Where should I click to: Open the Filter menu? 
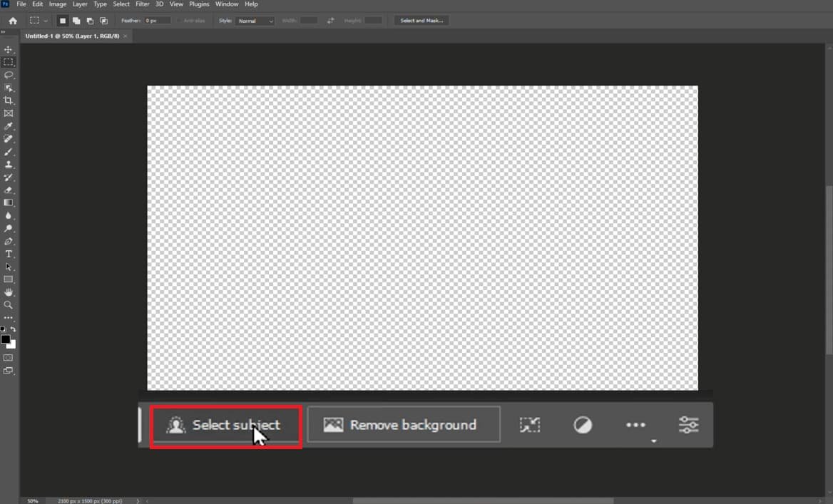142,4
